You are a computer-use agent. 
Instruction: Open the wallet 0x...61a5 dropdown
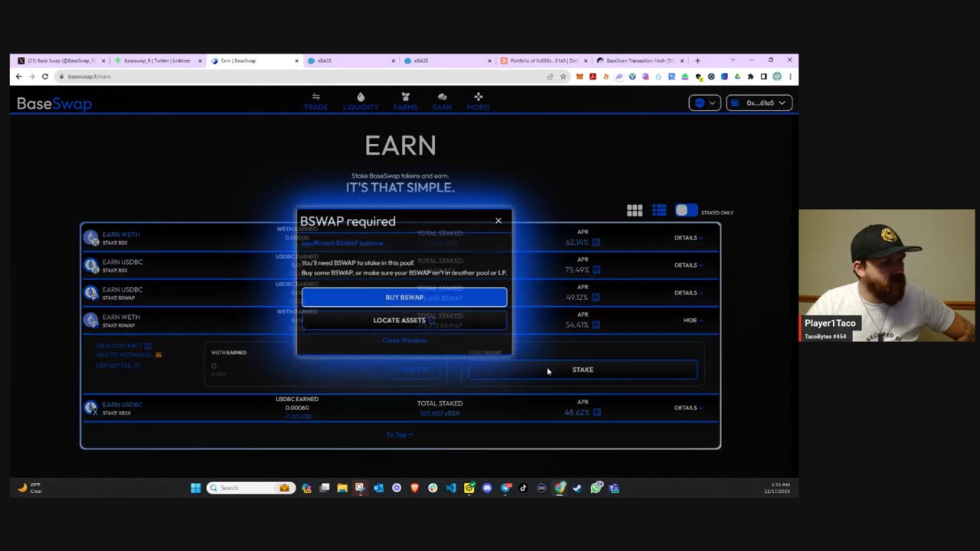759,103
